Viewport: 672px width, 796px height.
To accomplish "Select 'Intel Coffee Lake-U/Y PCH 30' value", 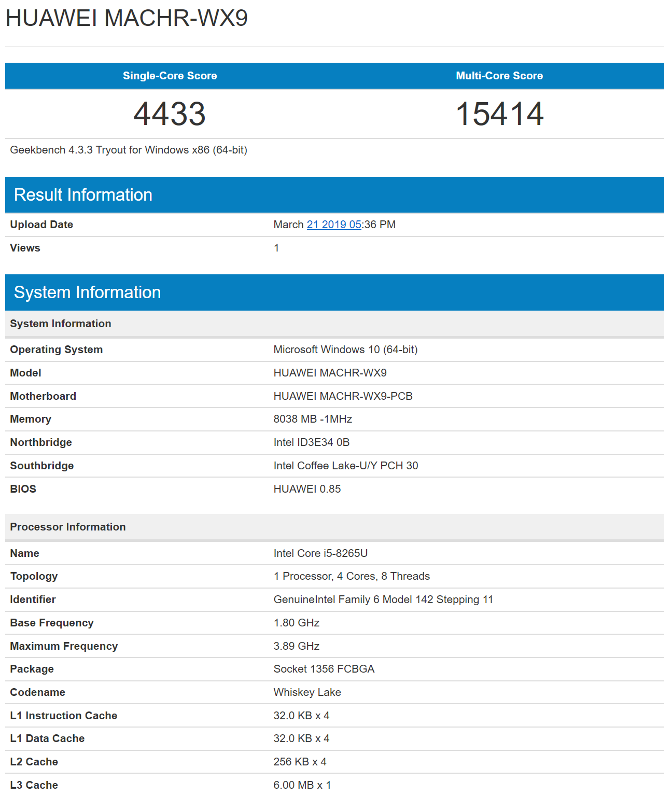I will click(x=346, y=466).
